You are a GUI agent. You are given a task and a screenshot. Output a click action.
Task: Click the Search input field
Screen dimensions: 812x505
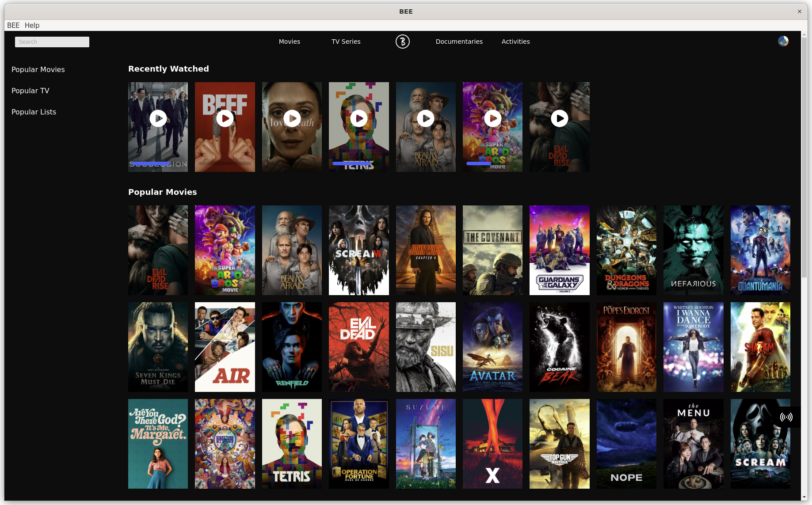[x=52, y=42]
